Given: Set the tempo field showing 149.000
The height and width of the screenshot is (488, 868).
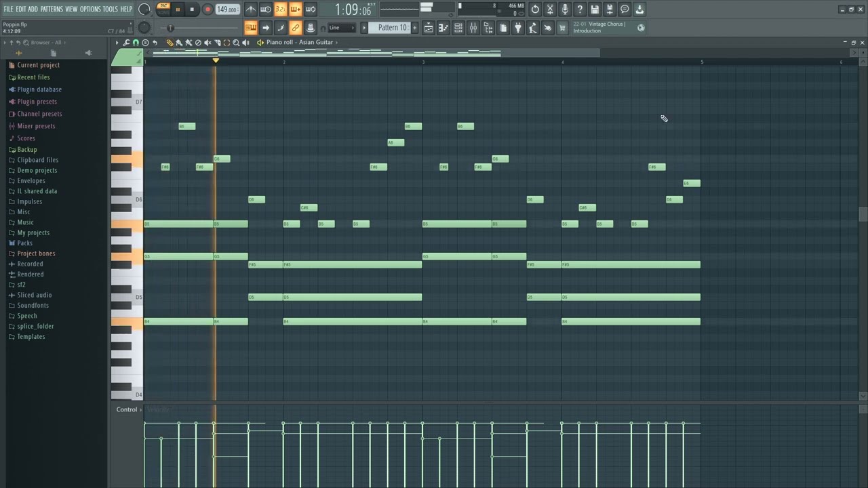Looking at the screenshot, I should (228, 9).
